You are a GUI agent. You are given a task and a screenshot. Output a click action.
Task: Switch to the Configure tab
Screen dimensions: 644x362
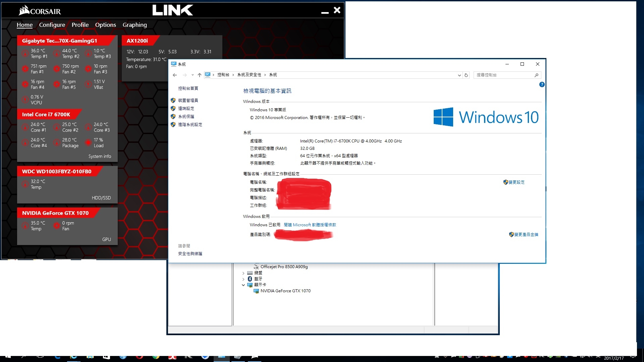pyautogui.click(x=52, y=25)
